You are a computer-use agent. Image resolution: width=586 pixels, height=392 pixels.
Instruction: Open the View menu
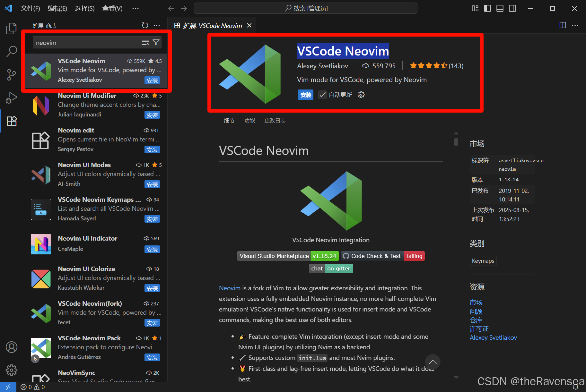click(112, 8)
